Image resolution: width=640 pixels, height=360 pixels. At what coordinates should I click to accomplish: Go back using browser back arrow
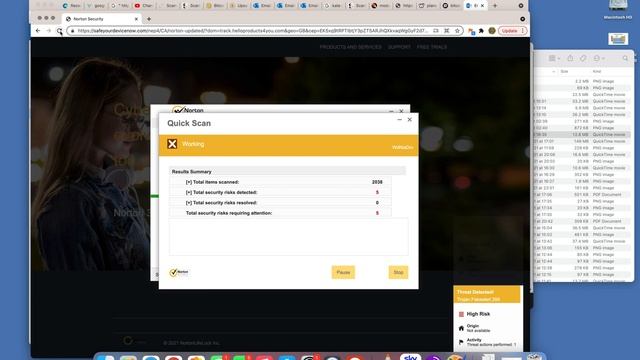tap(38, 31)
